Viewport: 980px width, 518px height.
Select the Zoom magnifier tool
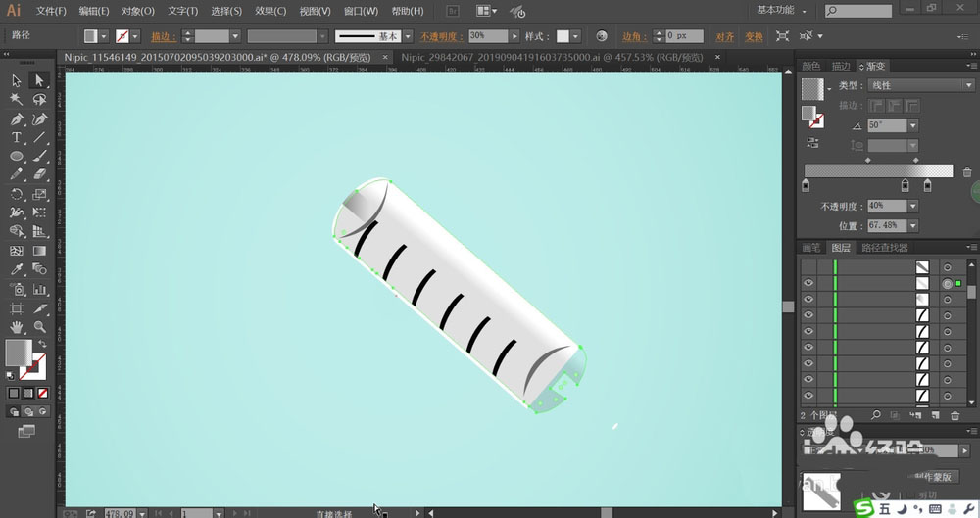point(39,327)
